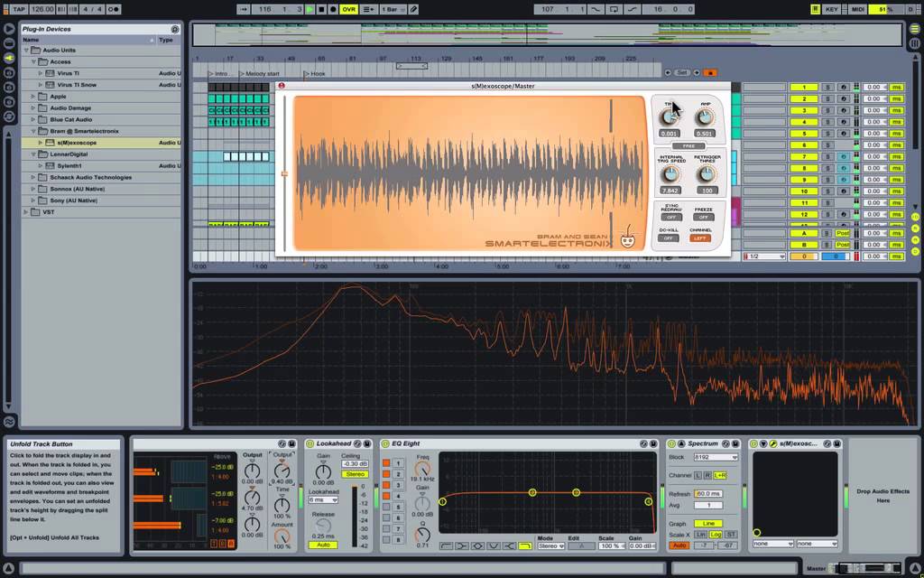Viewport: 924px width, 578px height.
Task: Toggle the limiter Stereo button
Action: 355,474
